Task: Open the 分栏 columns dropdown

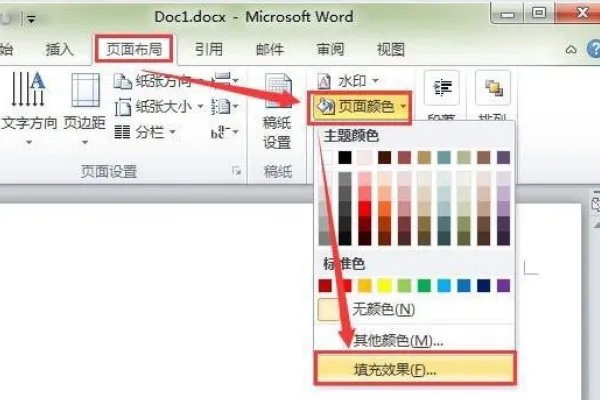Action: click(145, 132)
